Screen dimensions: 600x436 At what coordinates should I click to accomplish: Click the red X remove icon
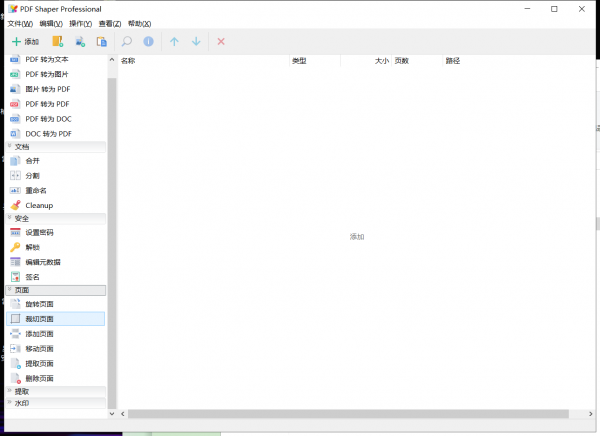(x=221, y=41)
